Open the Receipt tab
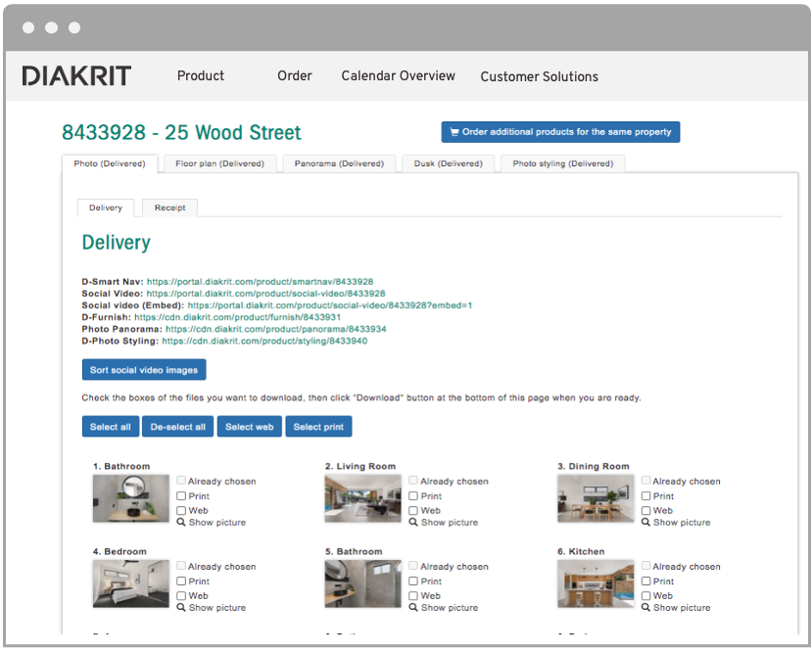This screenshot has height=650, width=812. point(169,208)
